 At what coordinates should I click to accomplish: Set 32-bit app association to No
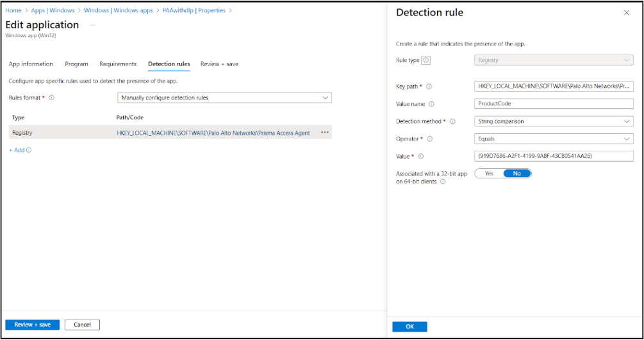click(x=517, y=173)
